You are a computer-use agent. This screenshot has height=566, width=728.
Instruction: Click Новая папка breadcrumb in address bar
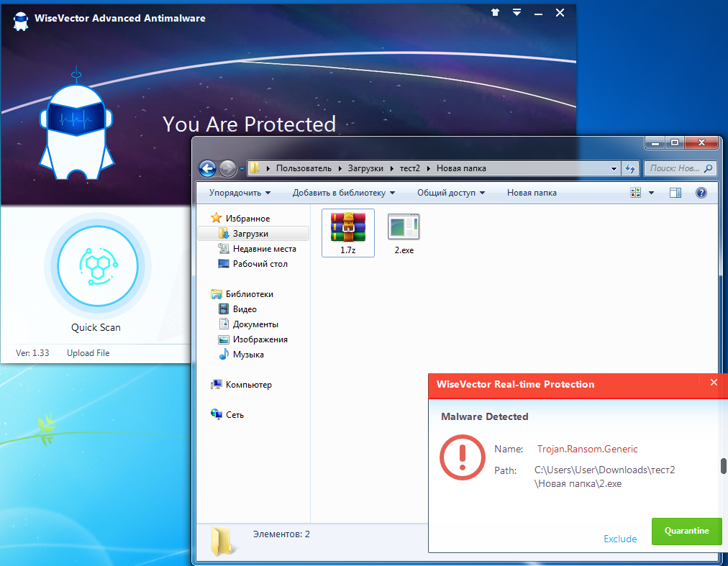tap(461, 168)
